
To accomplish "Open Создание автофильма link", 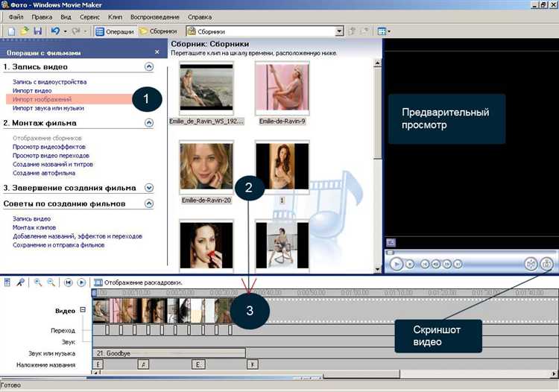I will tap(44, 173).
